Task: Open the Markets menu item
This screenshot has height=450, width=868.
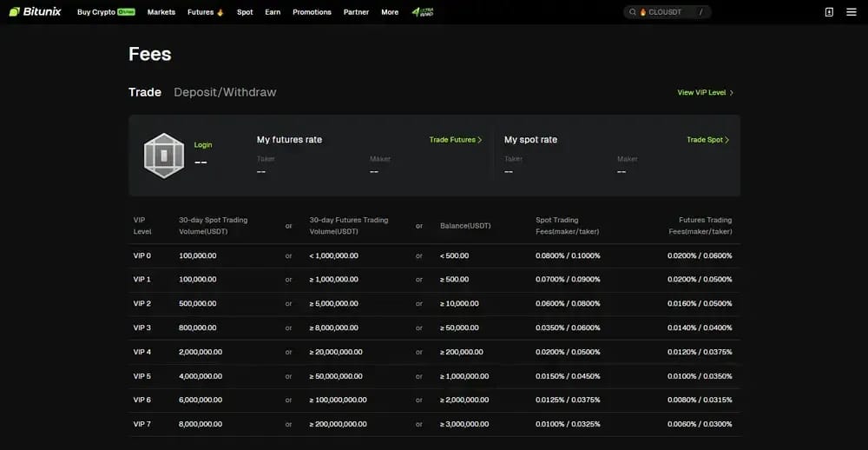Action: point(161,11)
